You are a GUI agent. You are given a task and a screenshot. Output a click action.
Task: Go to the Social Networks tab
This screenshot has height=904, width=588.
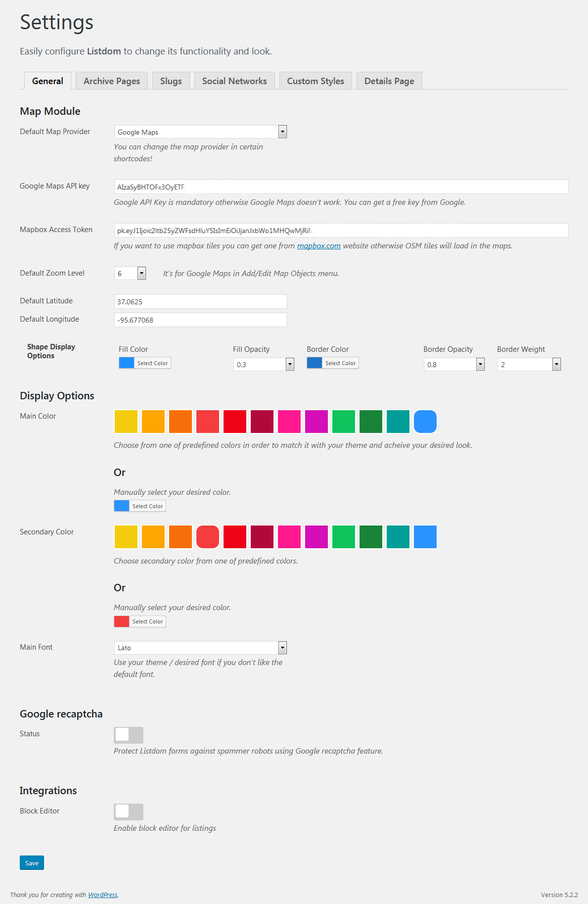point(234,81)
